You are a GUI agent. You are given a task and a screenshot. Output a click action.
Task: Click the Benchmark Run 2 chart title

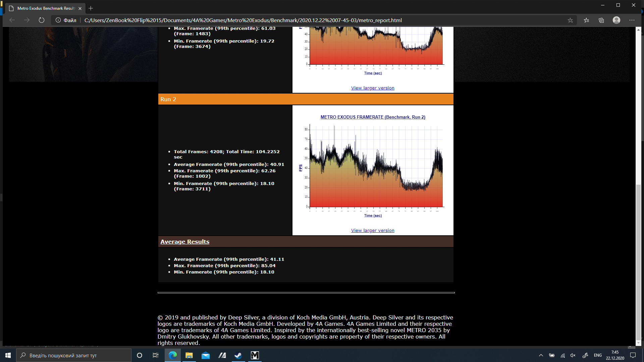click(373, 117)
